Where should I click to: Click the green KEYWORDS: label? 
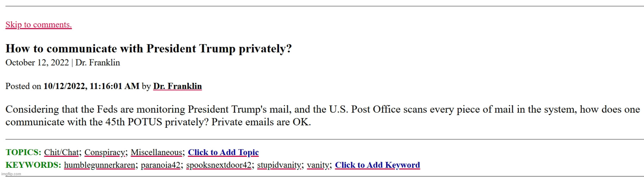(x=33, y=165)
